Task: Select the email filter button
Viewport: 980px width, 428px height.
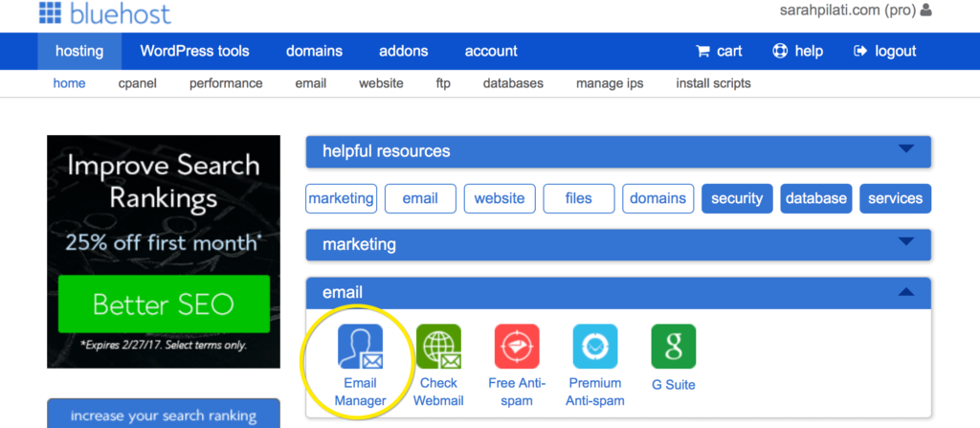Action: tap(421, 198)
